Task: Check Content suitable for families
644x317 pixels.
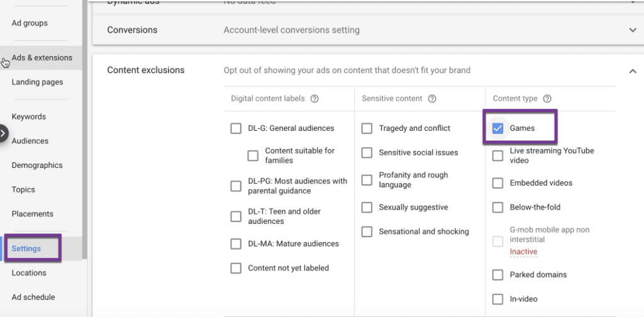Action: pos(253,155)
